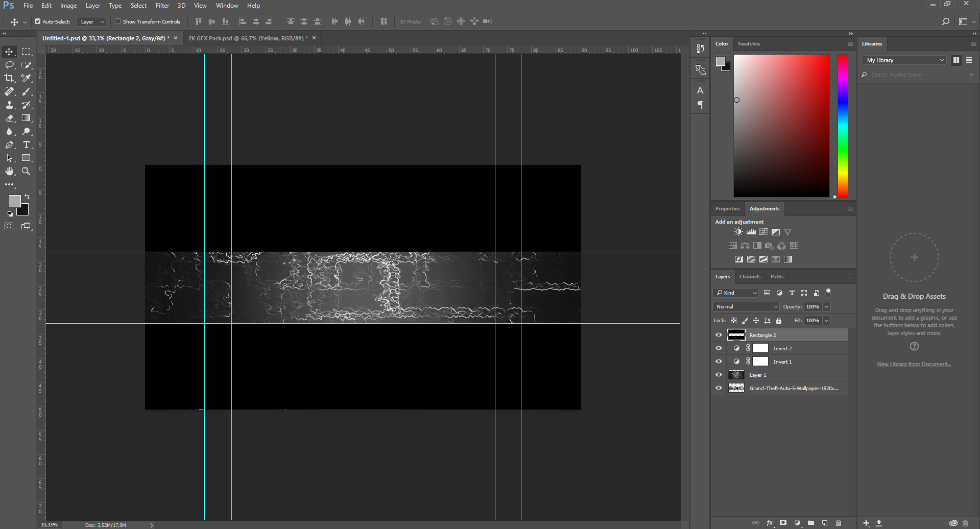
Task: Open the Filter menu
Action: point(162,6)
